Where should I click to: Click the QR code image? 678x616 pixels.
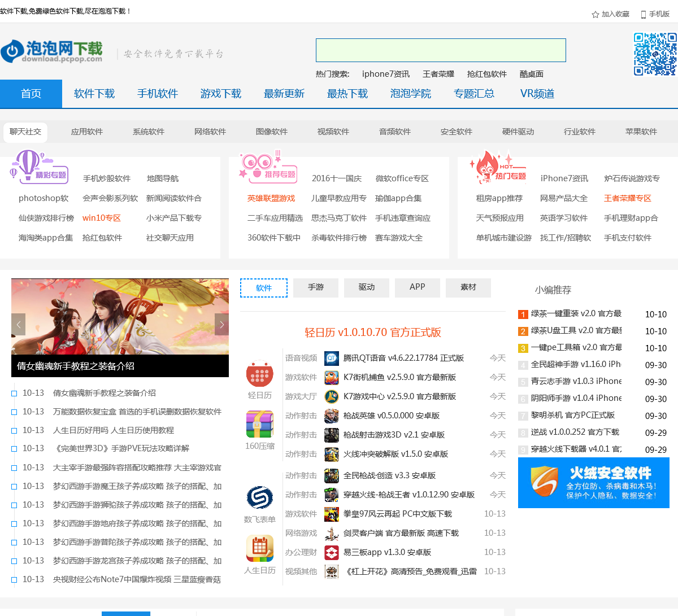(655, 54)
